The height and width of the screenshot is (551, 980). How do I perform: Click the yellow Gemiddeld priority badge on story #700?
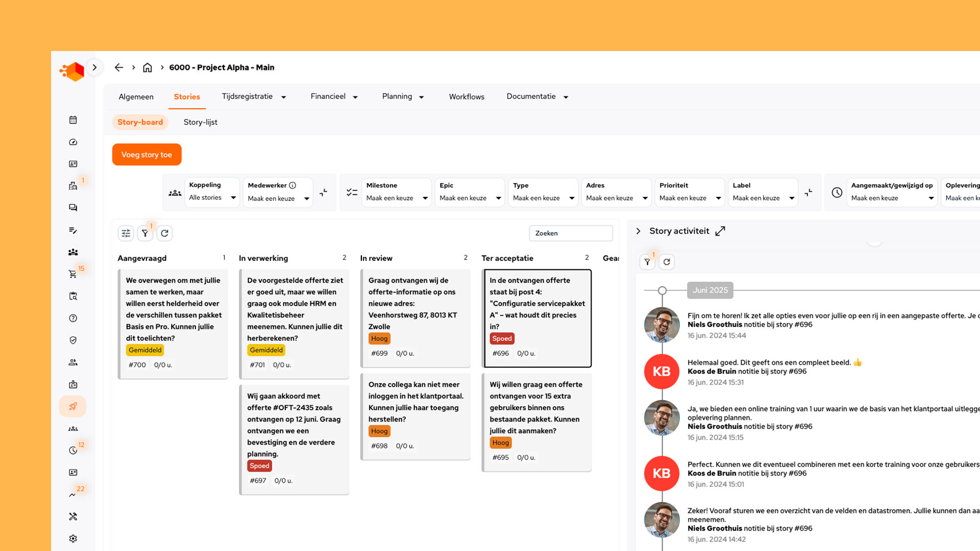(x=145, y=350)
